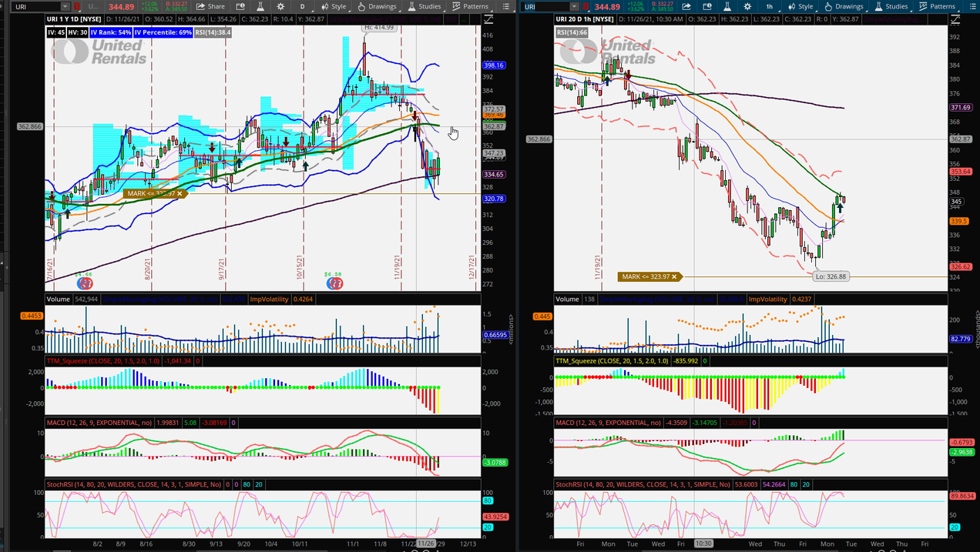Expand the left URI symbol dropdown
Viewport: 980px width, 552px height.
[65, 7]
